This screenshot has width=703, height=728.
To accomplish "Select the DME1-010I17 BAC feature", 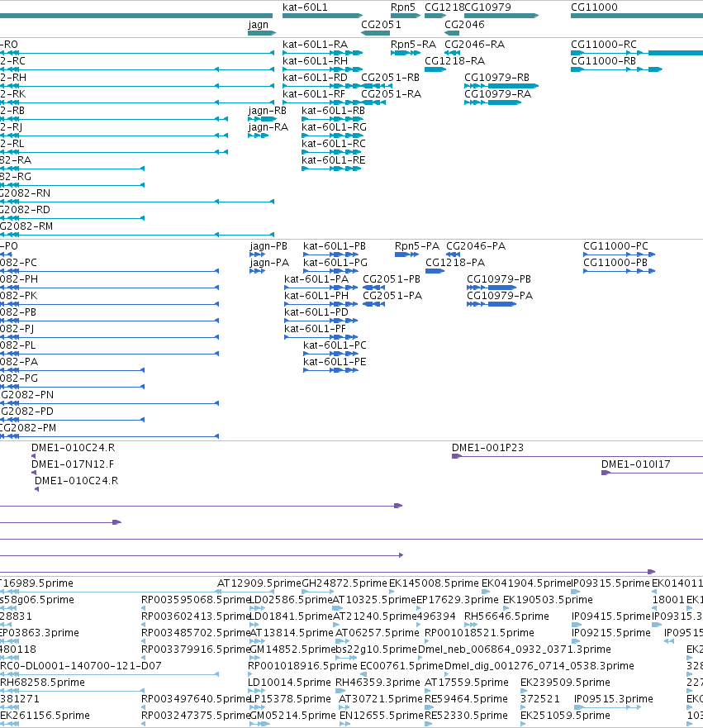I will [x=636, y=464].
